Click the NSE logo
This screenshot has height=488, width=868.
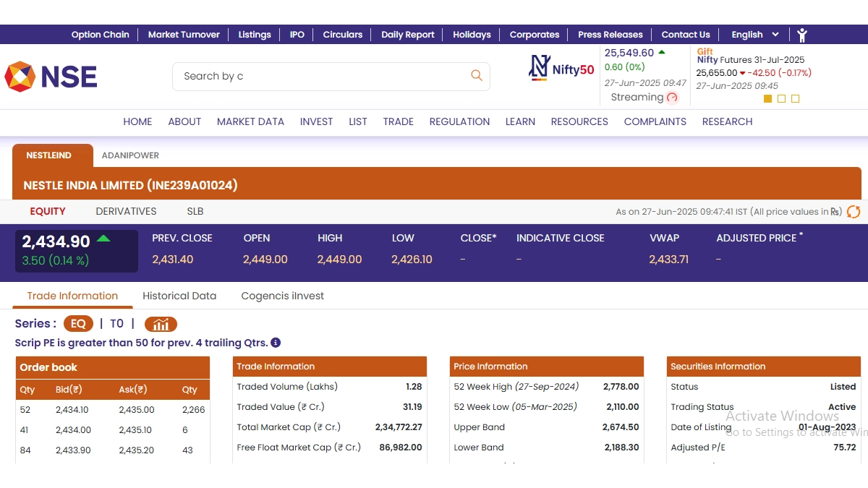point(51,77)
